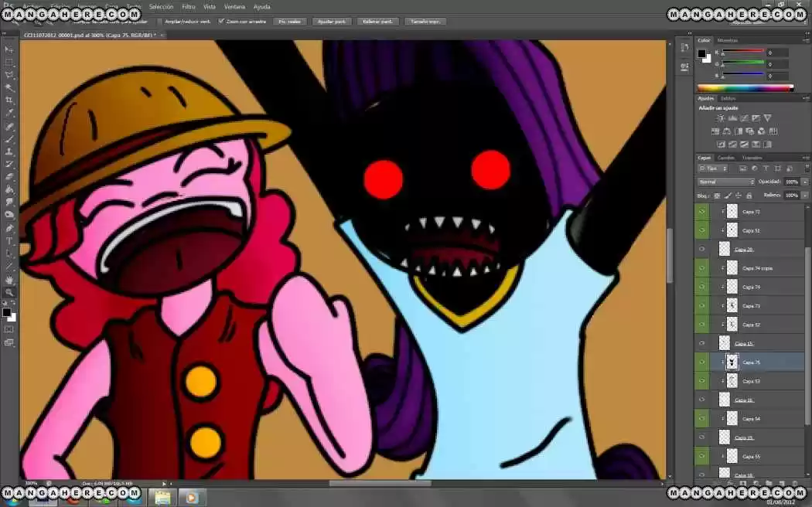Screen dimensions: 812x507
Task: Select the Clone Stamp tool
Action: tap(9, 151)
